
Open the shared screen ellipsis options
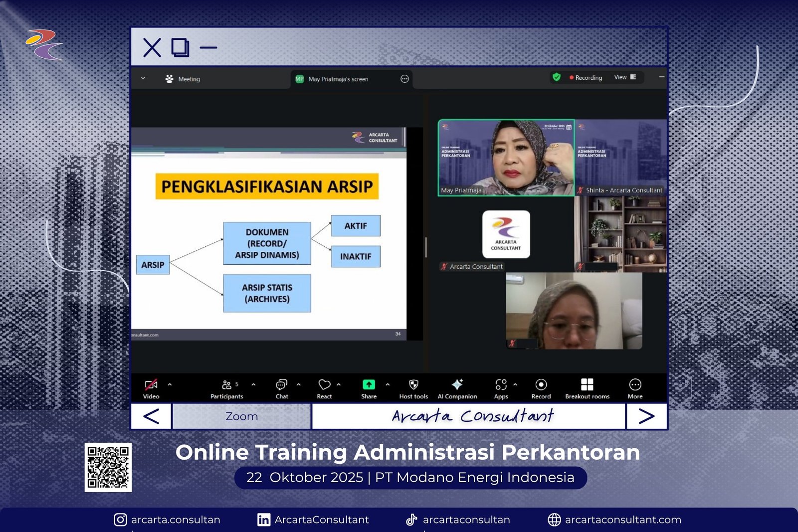tap(404, 79)
